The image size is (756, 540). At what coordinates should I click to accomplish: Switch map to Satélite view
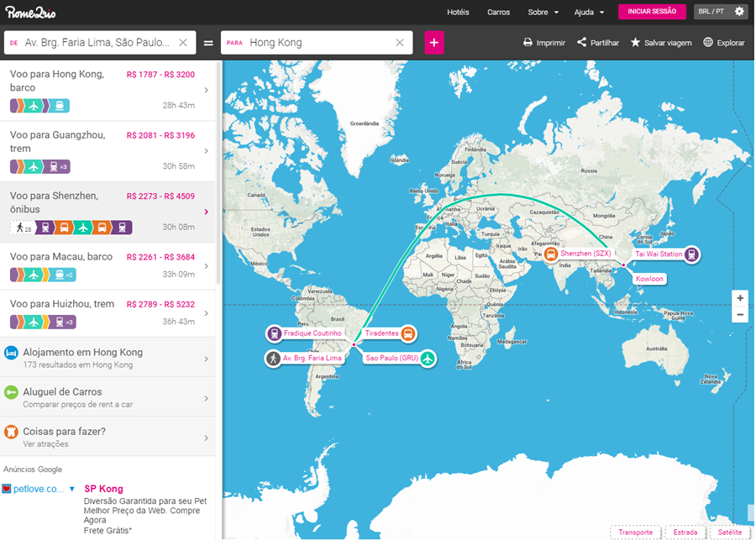point(730,532)
